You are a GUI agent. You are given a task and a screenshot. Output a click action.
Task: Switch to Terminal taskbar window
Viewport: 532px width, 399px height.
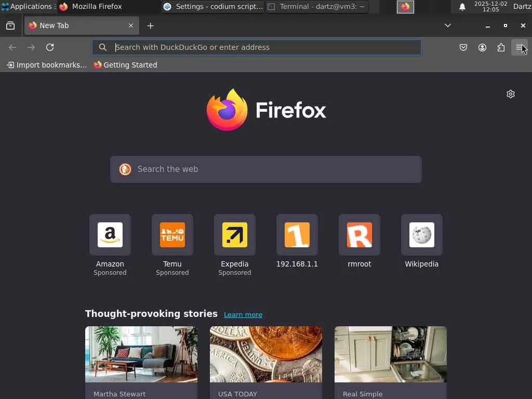[x=317, y=6]
